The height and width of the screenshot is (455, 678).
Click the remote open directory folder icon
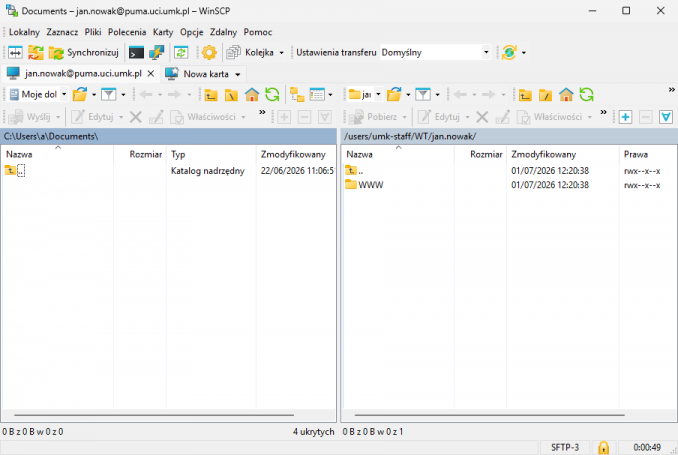pyautogui.click(x=394, y=94)
